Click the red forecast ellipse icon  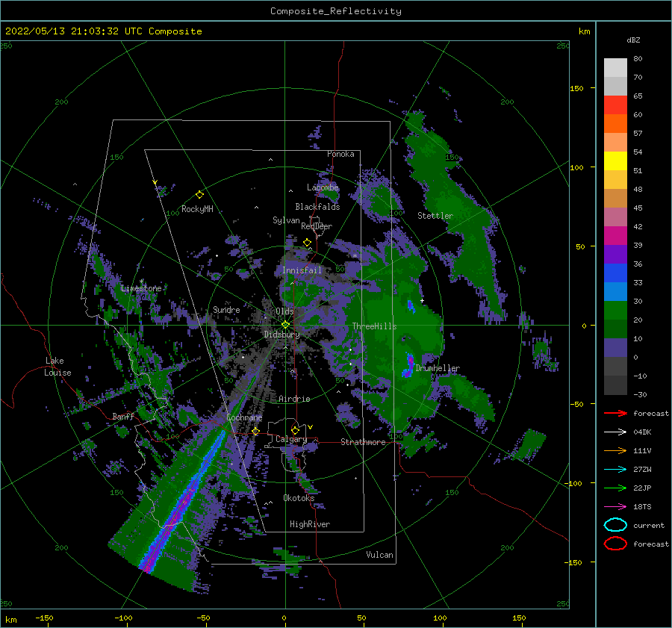(x=615, y=544)
